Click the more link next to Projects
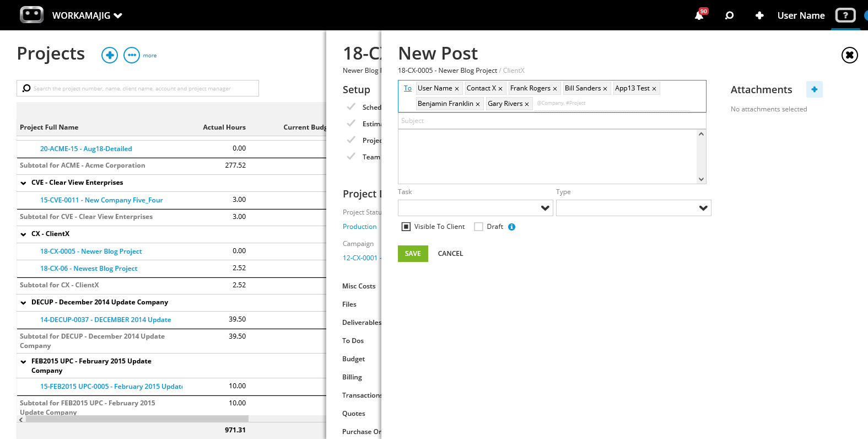This screenshot has width=868, height=439. click(150, 56)
